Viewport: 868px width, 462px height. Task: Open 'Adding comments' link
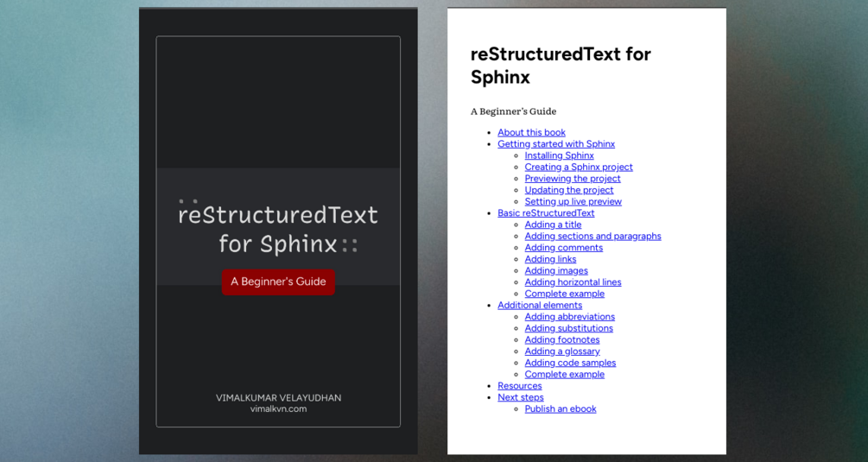(563, 248)
